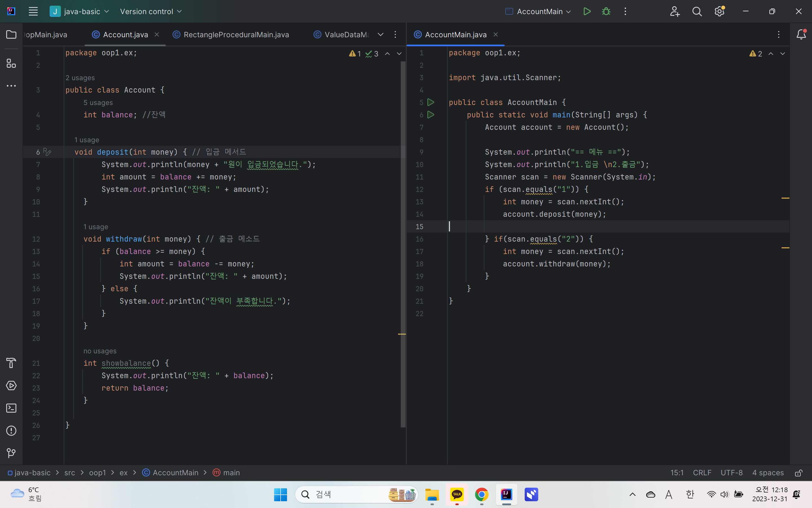Click the gutter icon on line 6 of Account.java

tap(47, 152)
